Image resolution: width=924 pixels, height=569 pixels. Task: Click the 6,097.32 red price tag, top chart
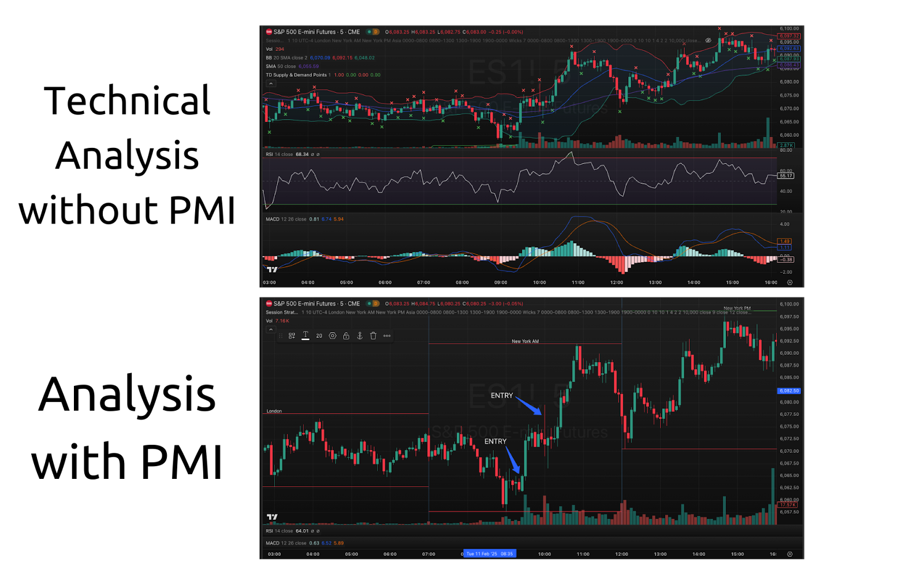(789, 36)
